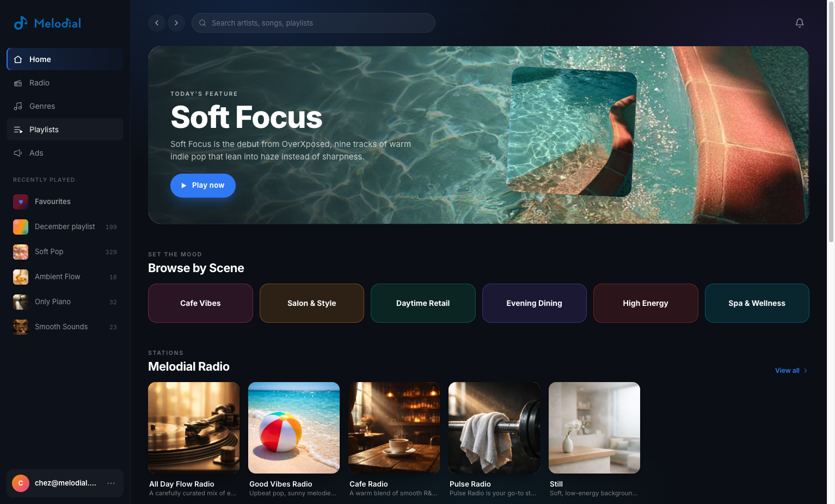Viewport: 835px width, 504px height.
Task: Select Evening Dining scene
Action: pos(535,303)
